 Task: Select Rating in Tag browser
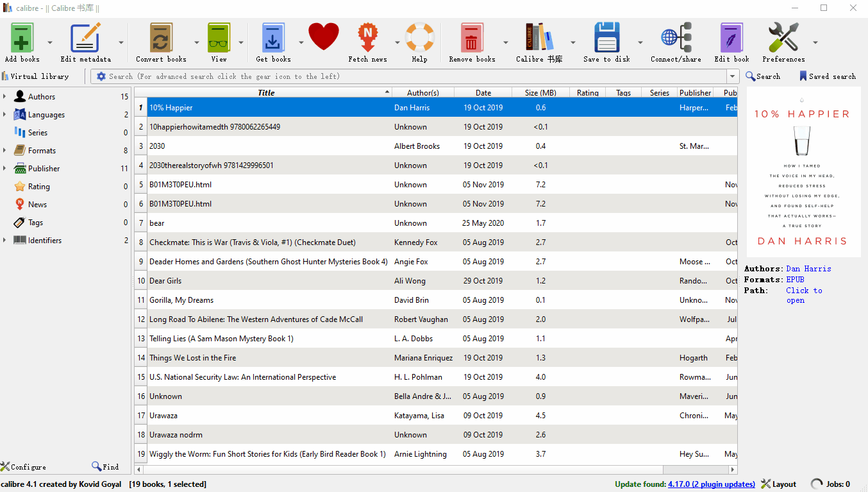pos(38,187)
